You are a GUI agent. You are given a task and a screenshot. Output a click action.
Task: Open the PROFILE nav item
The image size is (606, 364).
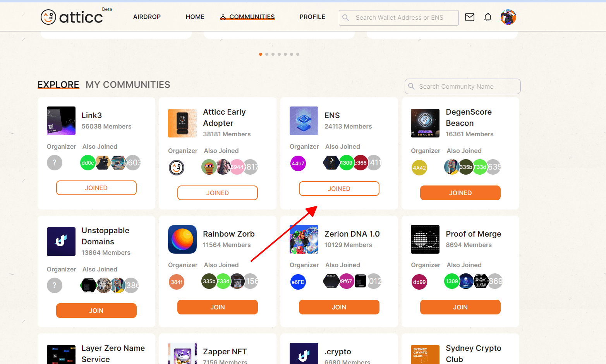click(x=312, y=17)
